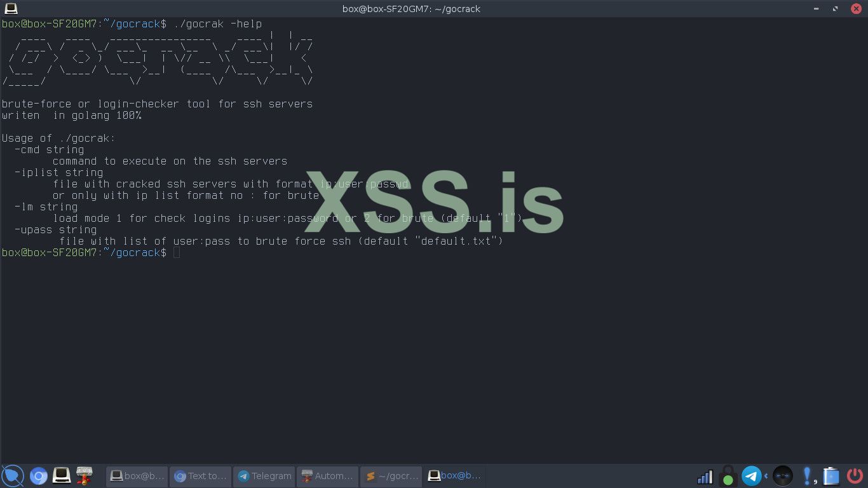The image size is (868, 488).
Task: Bring up the Telegram window from taskbar
Action: pos(264,476)
